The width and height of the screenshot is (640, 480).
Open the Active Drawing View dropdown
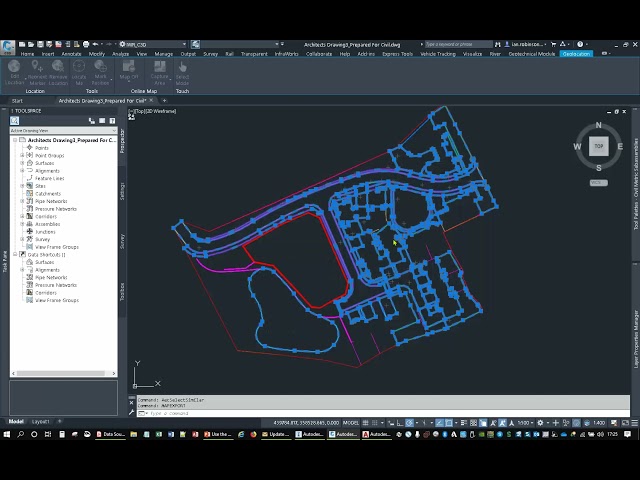(63, 131)
